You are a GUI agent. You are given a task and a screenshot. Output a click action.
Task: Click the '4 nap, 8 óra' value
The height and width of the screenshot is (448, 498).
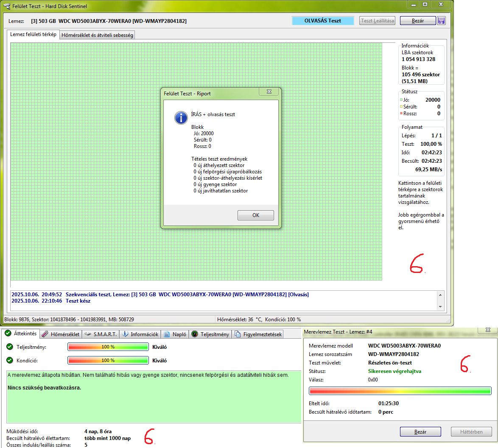[98, 431]
